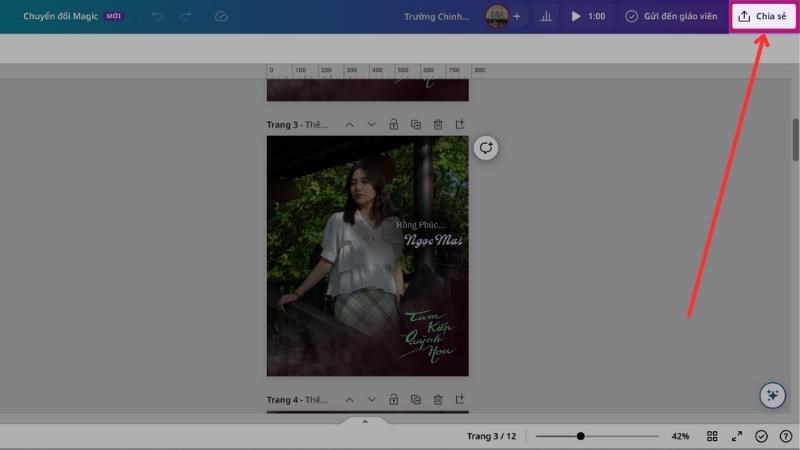Click the zoom slider handle
Screen dimensions: 800x450
581,436
